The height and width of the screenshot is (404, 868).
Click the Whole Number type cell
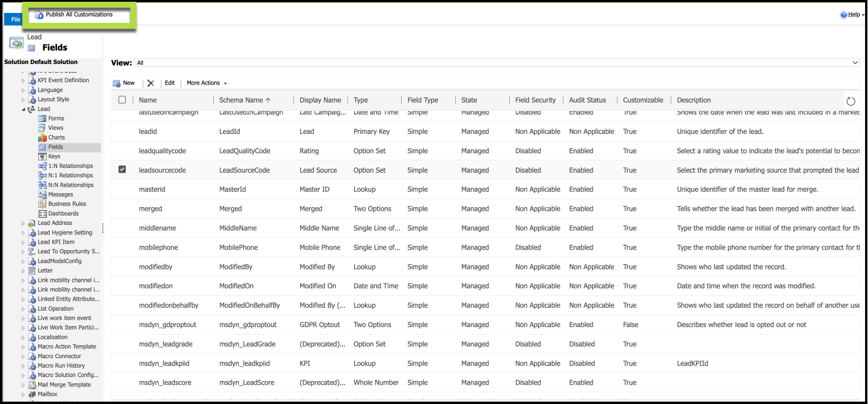pyautogui.click(x=376, y=383)
